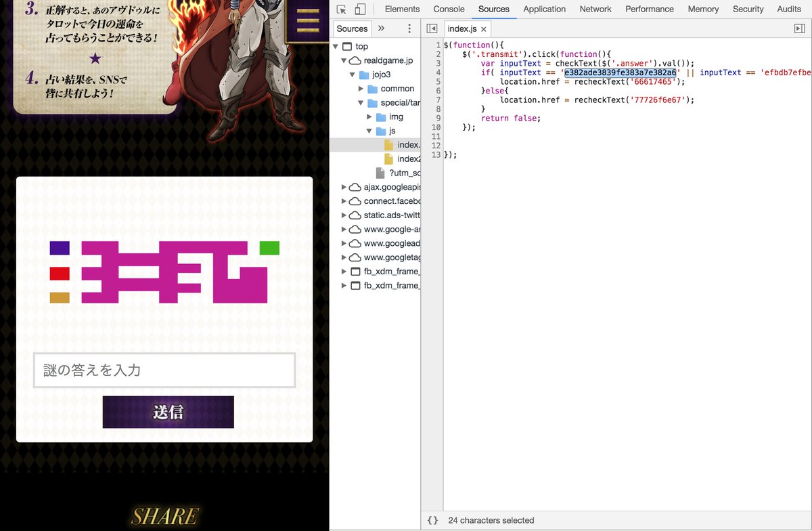The image size is (812, 531).
Task: Select the index.js editor tab
Action: pos(467,28)
